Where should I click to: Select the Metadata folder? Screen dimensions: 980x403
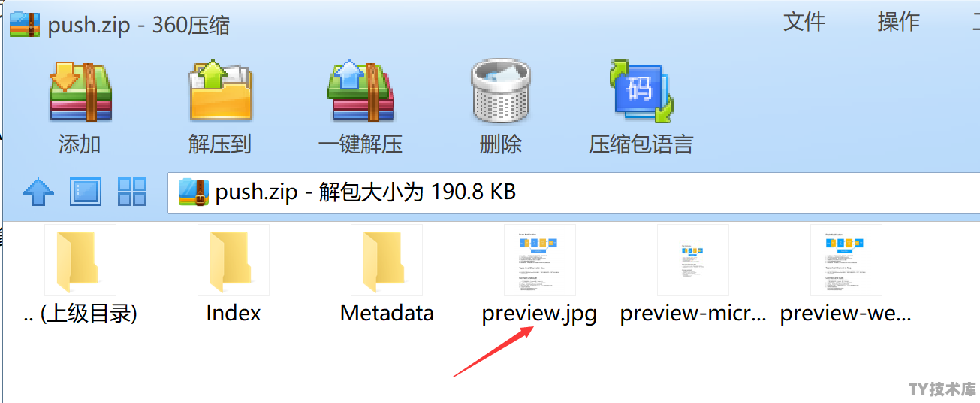[387, 260]
